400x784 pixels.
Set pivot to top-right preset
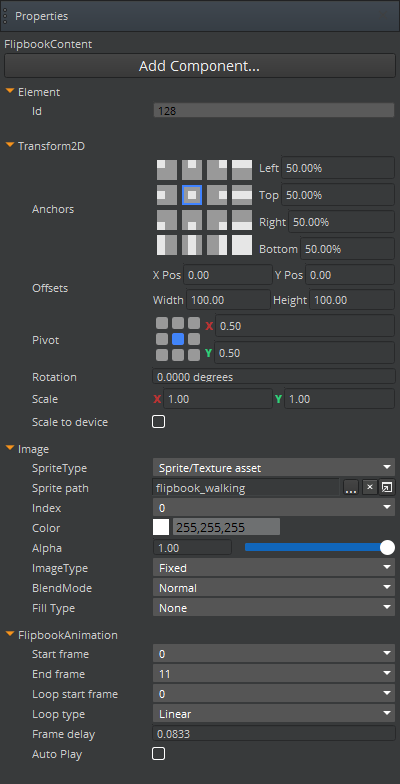(194, 323)
